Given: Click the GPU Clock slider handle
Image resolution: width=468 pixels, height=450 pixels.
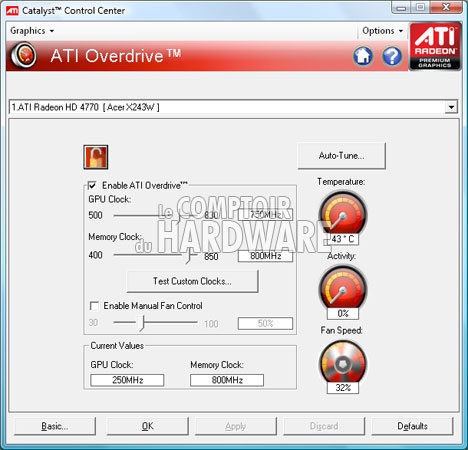Looking at the screenshot, I should (x=179, y=217).
